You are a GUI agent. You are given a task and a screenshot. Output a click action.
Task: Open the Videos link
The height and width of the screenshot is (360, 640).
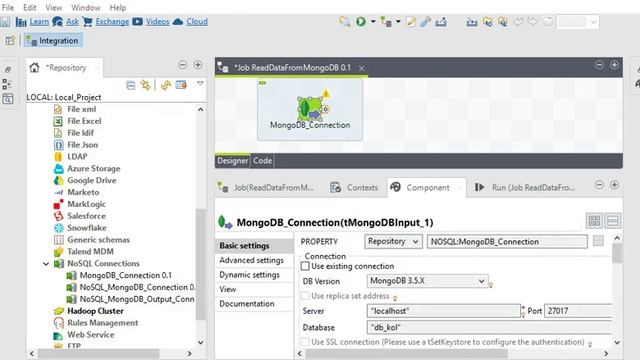pyautogui.click(x=157, y=22)
